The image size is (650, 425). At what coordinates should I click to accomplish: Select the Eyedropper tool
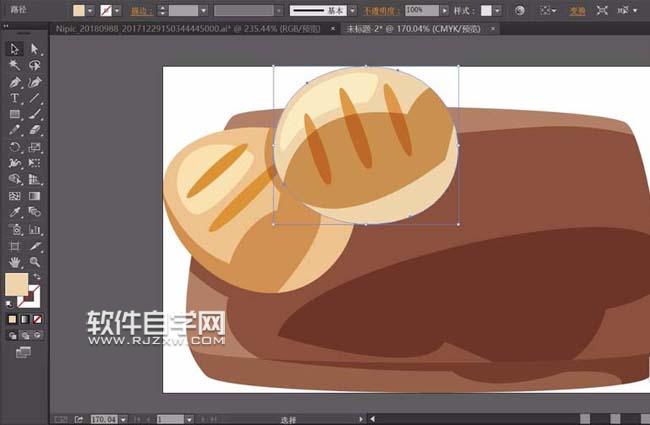15,212
